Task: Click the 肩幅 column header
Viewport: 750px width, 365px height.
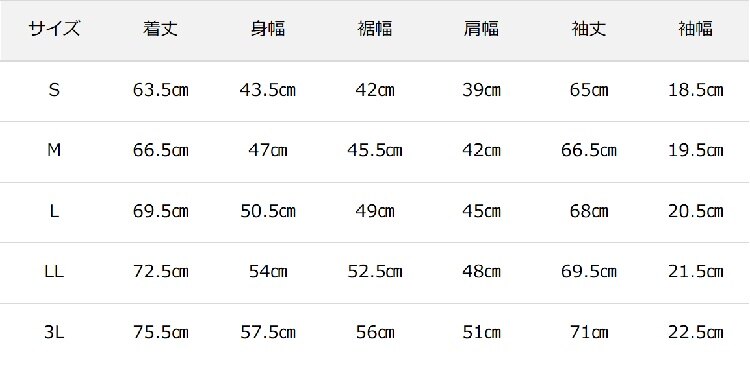Action: coord(481,29)
